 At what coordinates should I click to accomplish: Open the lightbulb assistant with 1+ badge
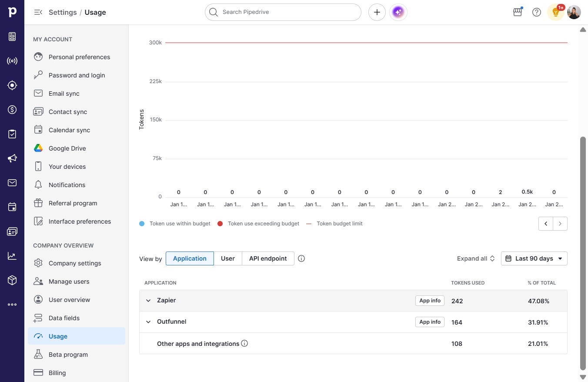555,12
